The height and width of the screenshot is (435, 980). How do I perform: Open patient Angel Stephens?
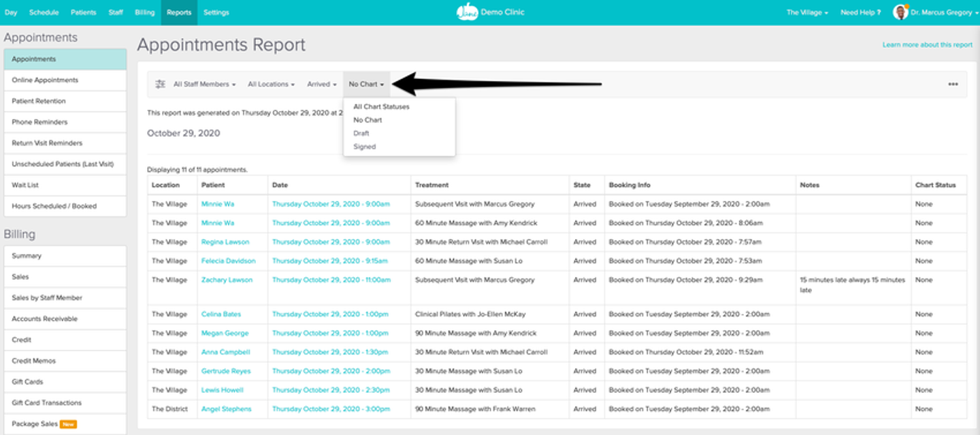point(226,409)
